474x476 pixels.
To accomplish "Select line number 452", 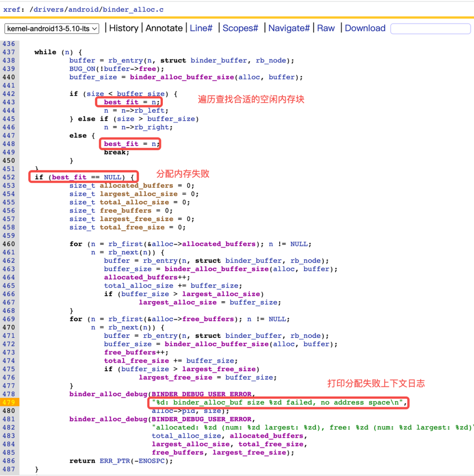I will point(8,177).
